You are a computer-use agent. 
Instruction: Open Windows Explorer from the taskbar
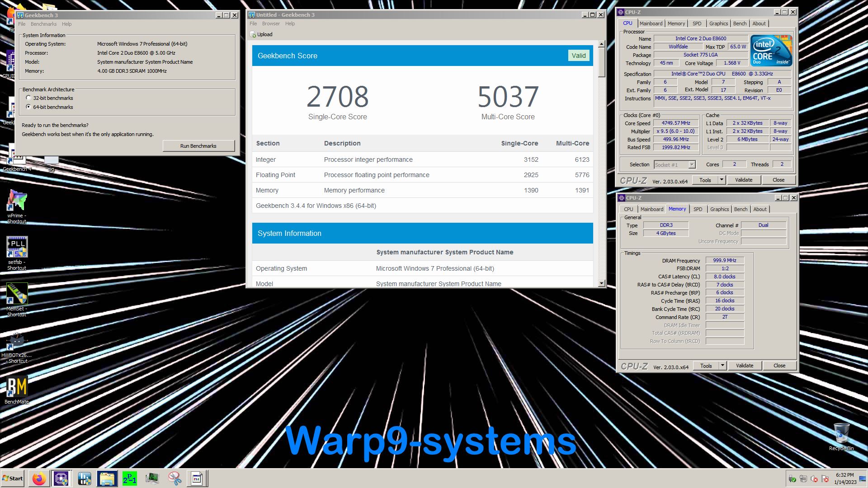(x=107, y=479)
